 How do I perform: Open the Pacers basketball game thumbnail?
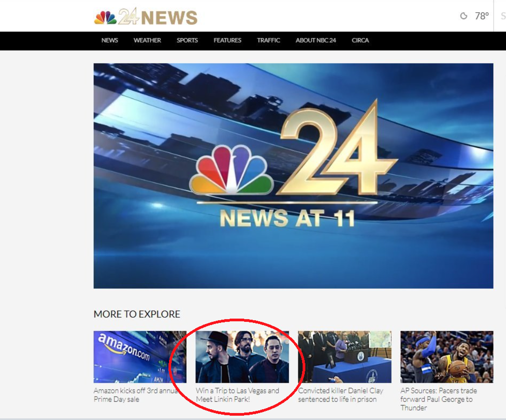447,357
